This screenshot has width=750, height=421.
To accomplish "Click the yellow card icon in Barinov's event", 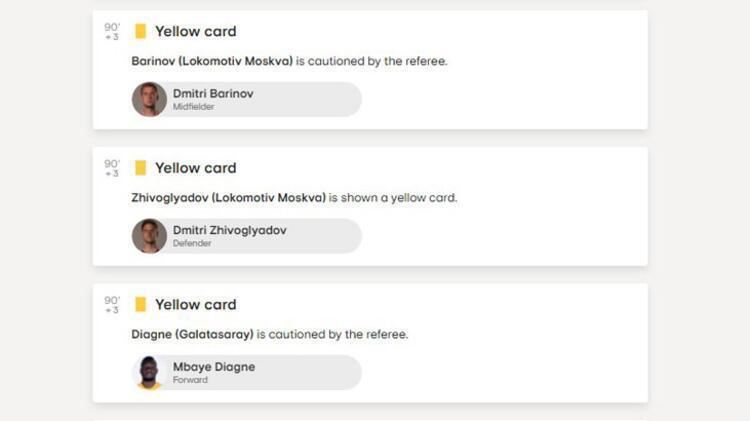I will 141,31.
